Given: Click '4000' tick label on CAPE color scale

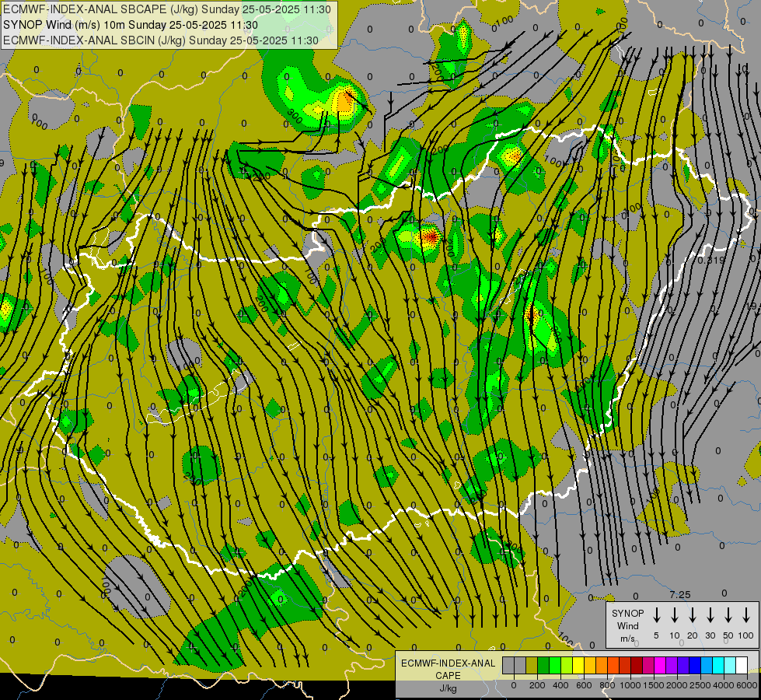Looking at the screenshot, I should [724, 685].
